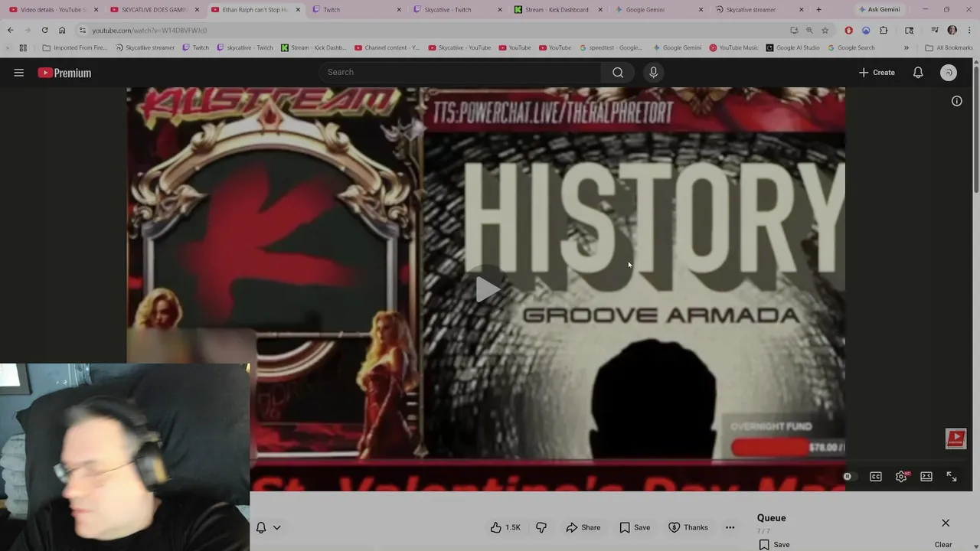Image resolution: width=980 pixels, height=551 pixels.
Task: Switch to Skycatlive - Twitch tab
Action: [457, 10]
